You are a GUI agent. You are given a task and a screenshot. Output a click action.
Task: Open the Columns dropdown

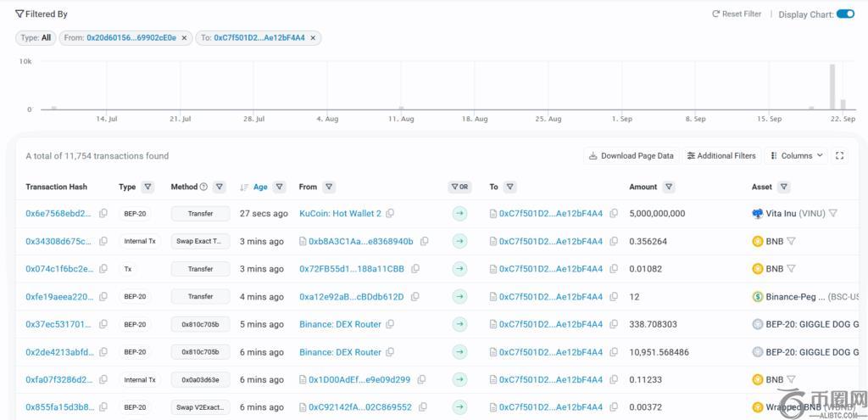796,156
